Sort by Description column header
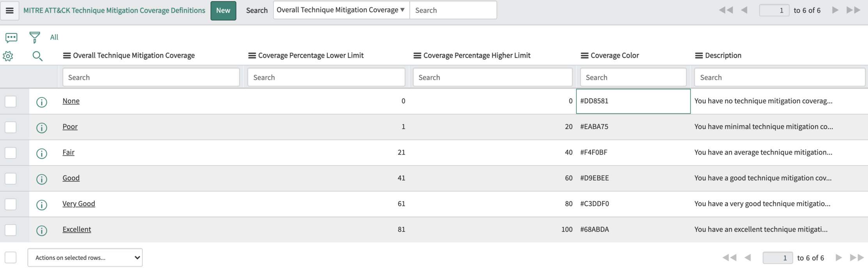 (x=723, y=55)
